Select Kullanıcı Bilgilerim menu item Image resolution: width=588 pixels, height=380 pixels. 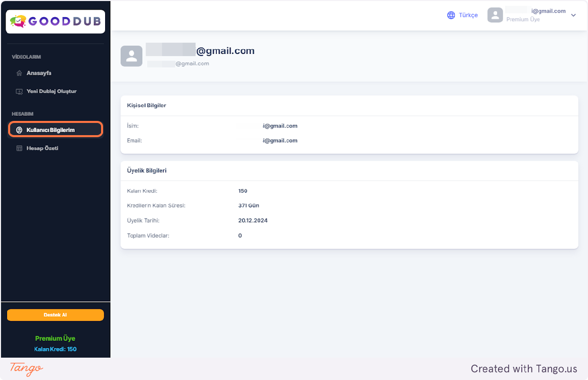(x=50, y=130)
